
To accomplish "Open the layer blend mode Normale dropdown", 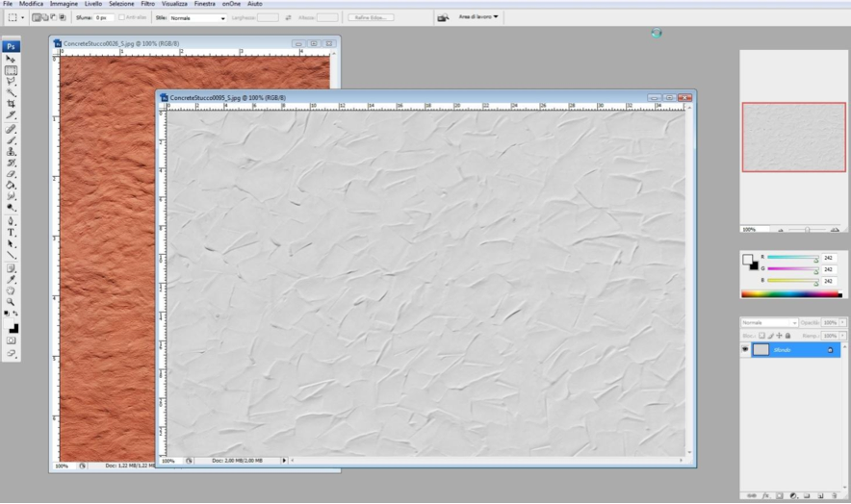I will click(769, 322).
